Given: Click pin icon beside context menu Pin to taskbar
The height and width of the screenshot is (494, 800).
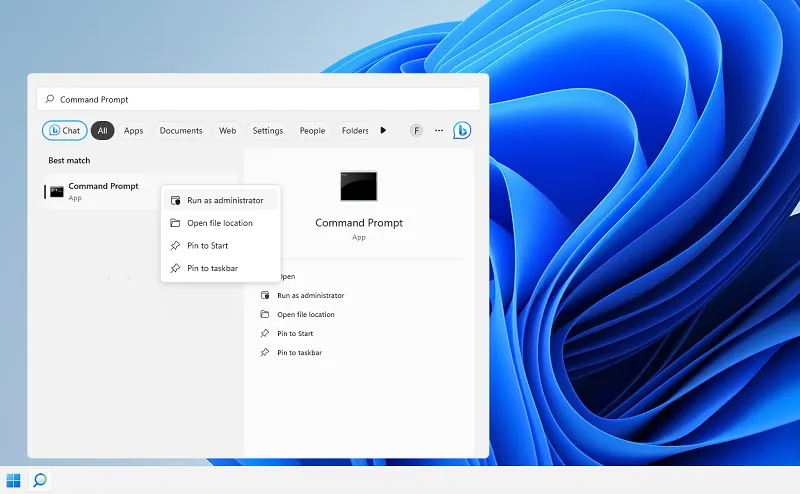Looking at the screenshot, I should pos(175,268).
